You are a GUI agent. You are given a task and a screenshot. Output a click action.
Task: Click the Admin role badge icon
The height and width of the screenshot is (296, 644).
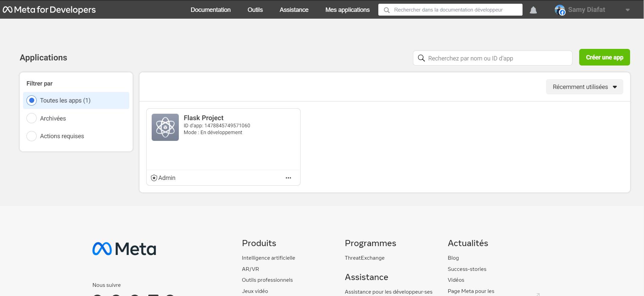[154, 178]
